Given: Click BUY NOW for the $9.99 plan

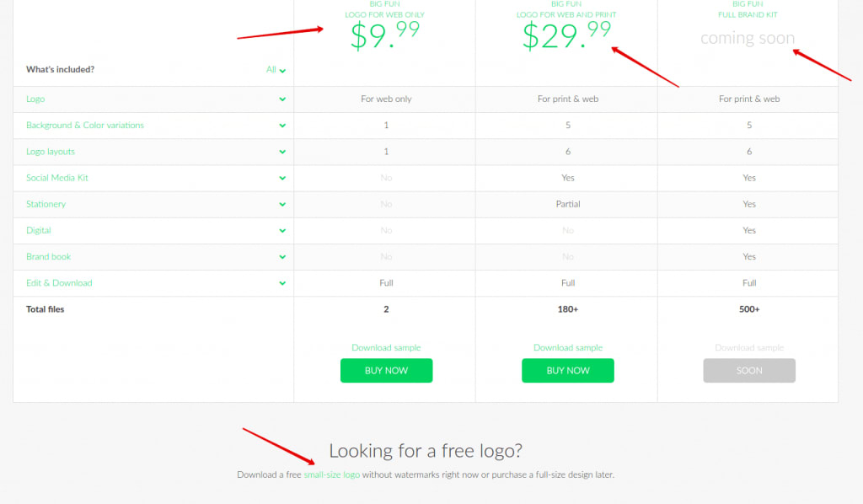Looking at the screenshot, I should 386,370.
